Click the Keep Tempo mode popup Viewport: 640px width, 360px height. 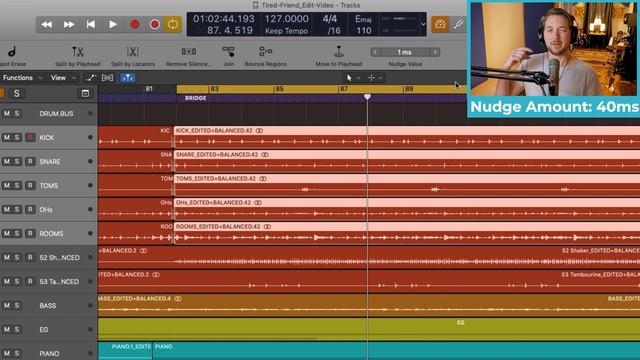287,31
